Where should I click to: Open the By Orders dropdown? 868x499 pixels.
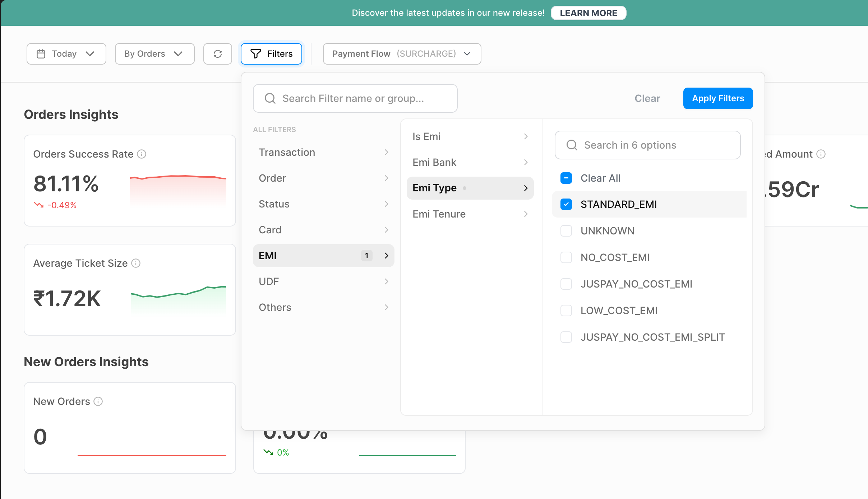pyautogui.click(x=154, y=54)
